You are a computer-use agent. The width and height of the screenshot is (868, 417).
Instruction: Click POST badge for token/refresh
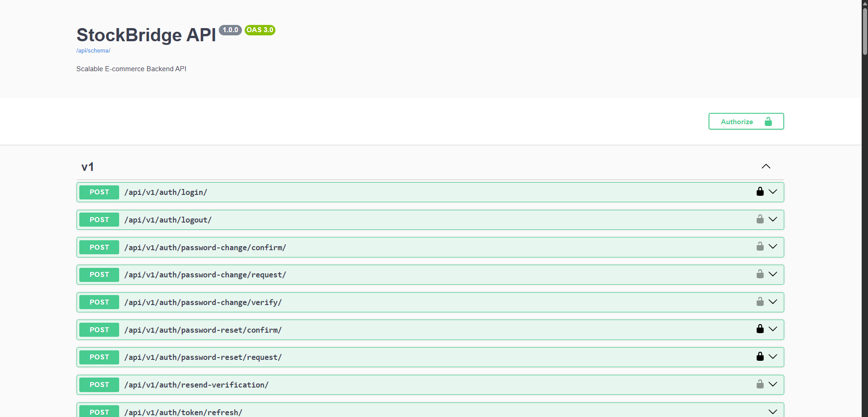click(x=99, y=411)
